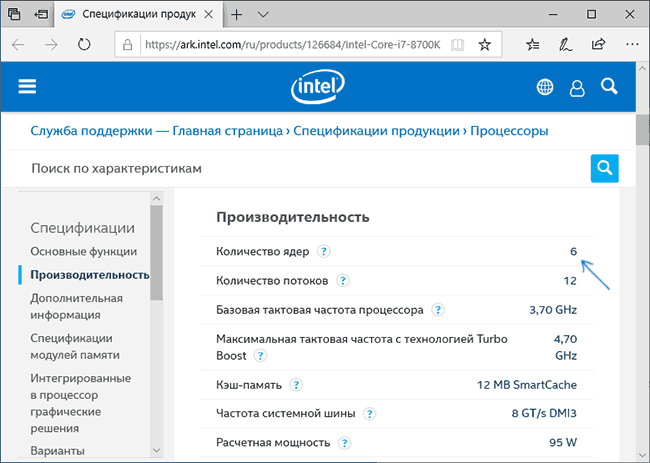Open Intel hamburger menu
The image size is (650, 463).
[27, 87]
